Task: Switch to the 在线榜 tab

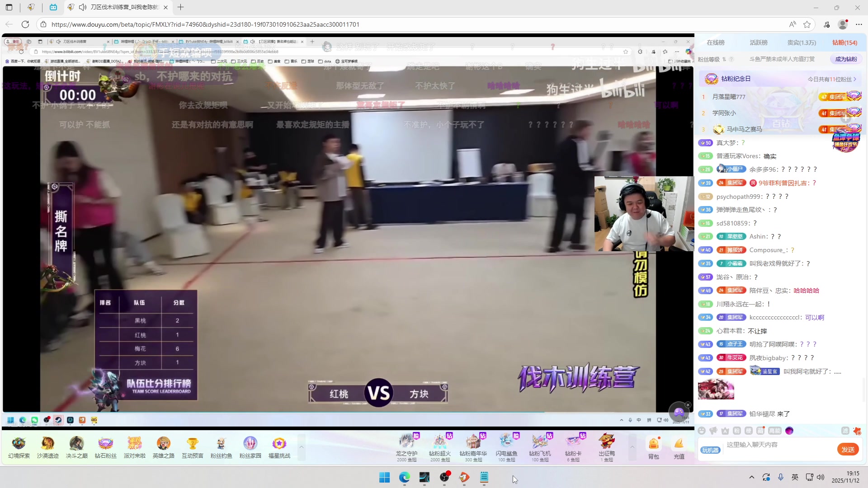Action: point(717,42)
